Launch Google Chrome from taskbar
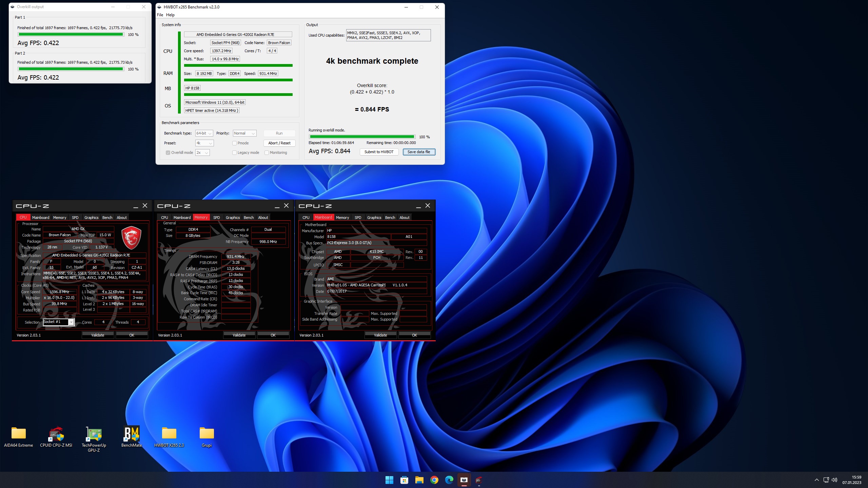This screenshot has width=868, height=488. pyautogui.click(x=434, y=480)
